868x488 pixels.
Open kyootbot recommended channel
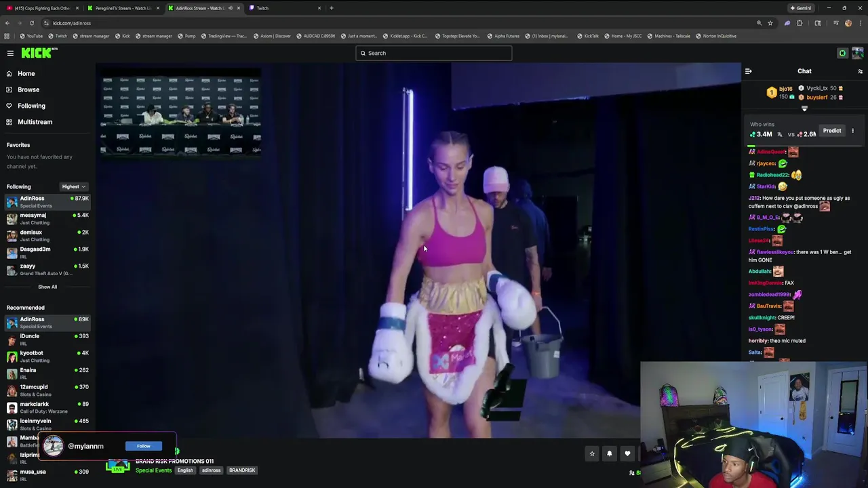point(47,356)
